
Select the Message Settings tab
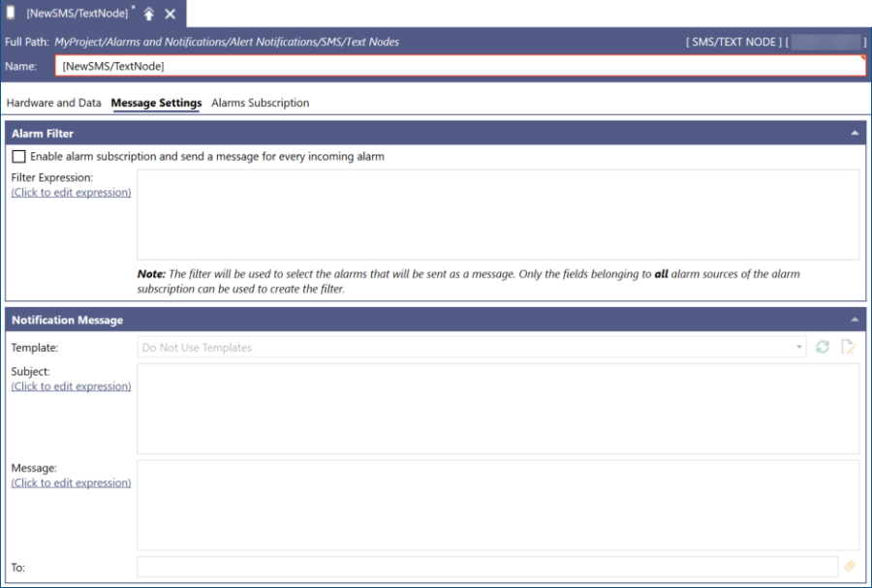tap(156, 103)
